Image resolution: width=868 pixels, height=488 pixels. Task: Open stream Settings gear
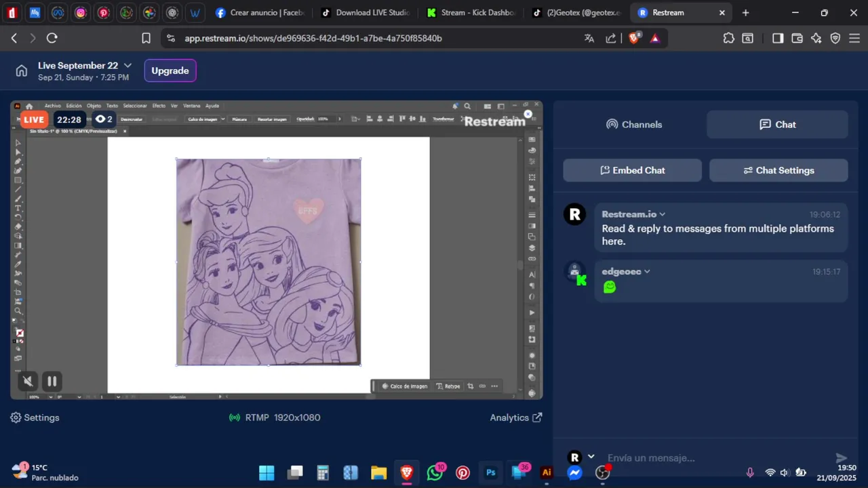[35, 418]
